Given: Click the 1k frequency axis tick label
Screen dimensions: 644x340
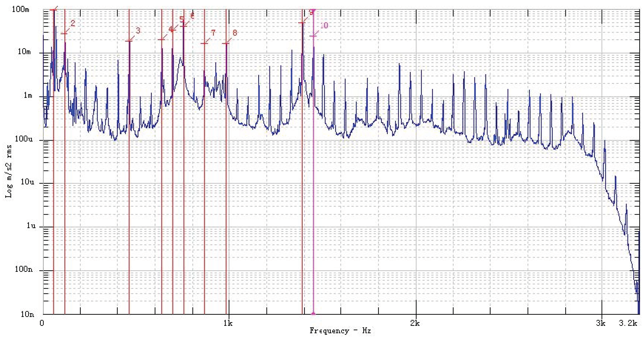Looking at the screenshot, I should pyautogui.click(x=228, y=323).
